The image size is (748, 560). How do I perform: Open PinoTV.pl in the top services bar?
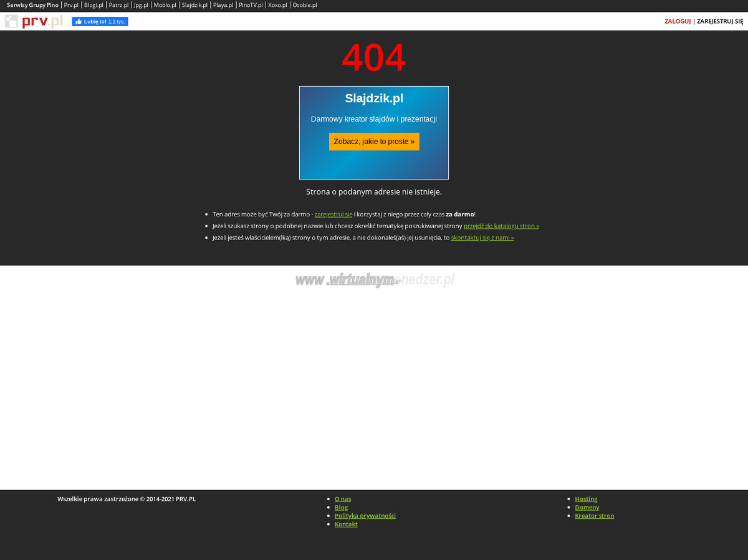pos(251,5)
